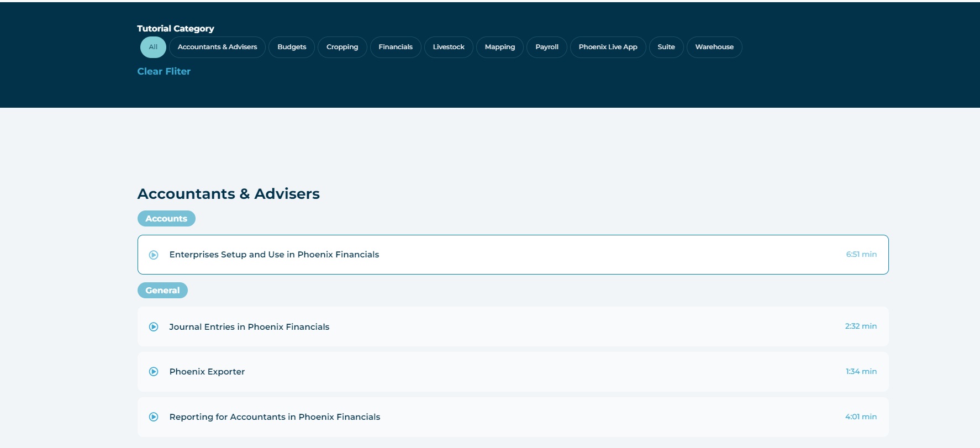
Task: Click the Accountants & Advisers section heading
Action: [x=229, y=194]
